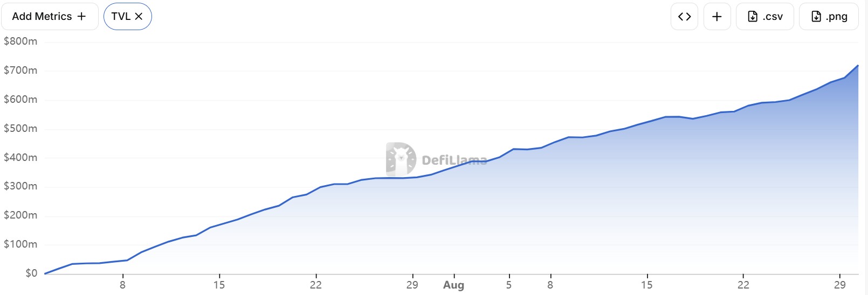Image resolution: width=868 pixels, height=295 pixels.
Task: Click the DefiLlama watermark text
Action: click(x=454, y=160)
